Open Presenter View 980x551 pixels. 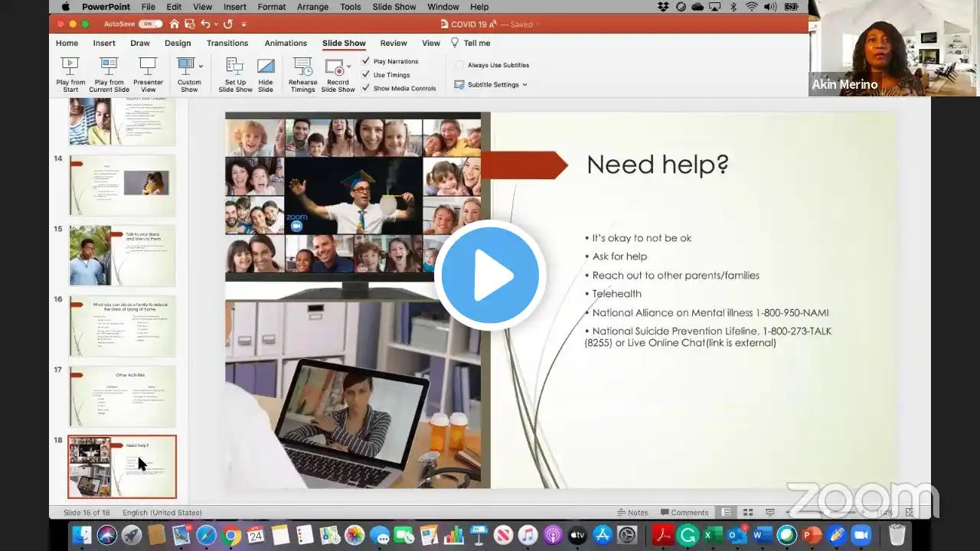(x=148, y=67)
